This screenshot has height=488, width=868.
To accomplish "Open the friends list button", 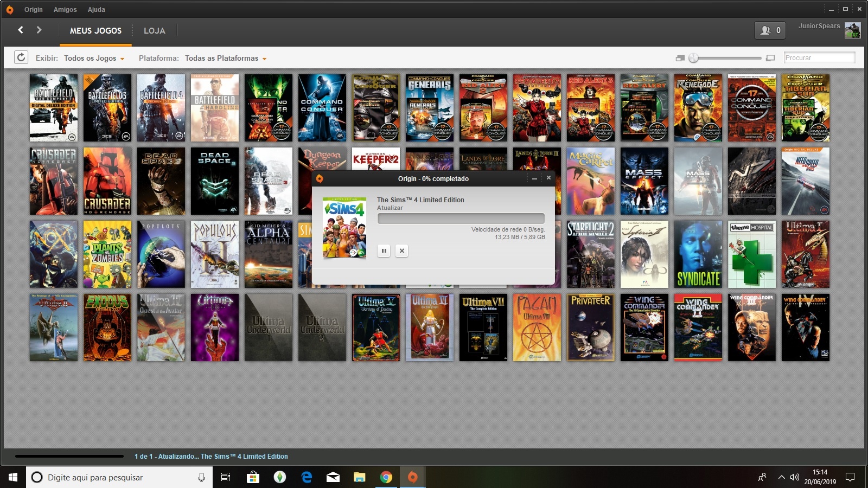I will click(770, 30).
